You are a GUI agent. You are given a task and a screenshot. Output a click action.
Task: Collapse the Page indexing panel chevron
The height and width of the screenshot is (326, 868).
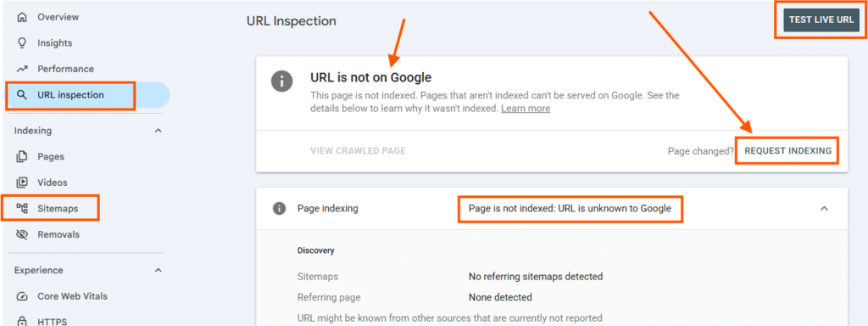(824, 209)
